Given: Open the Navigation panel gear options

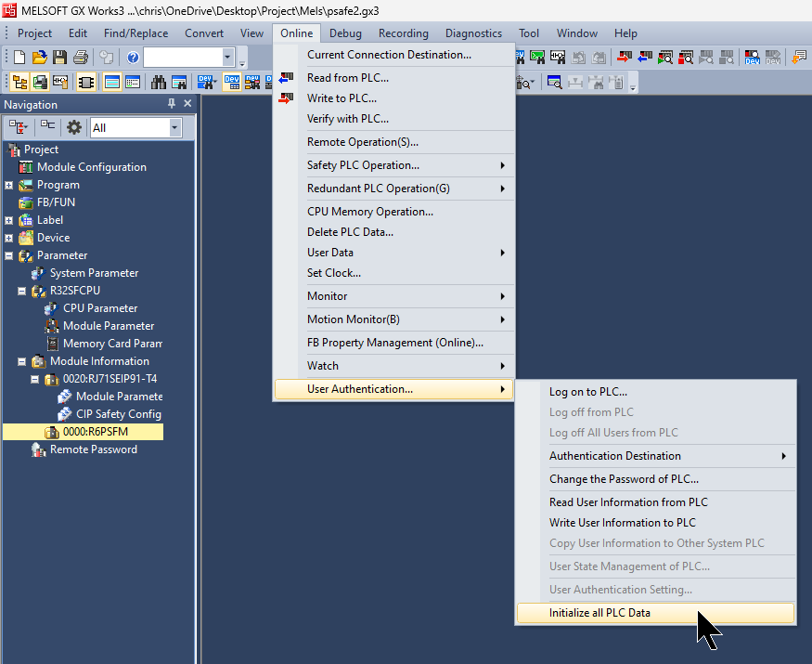Looking at the screenshot, I should [x=74, y=127].
